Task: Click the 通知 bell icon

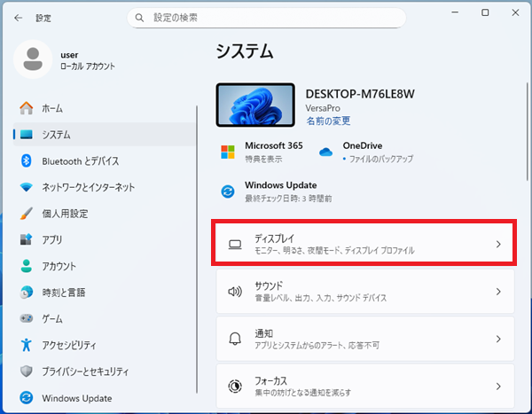Action: point(235,339)
